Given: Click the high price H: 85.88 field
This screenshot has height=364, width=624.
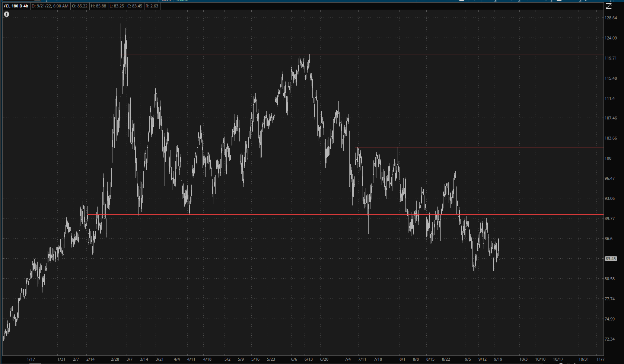Looking at the screenshot, I should click(98, 6).
